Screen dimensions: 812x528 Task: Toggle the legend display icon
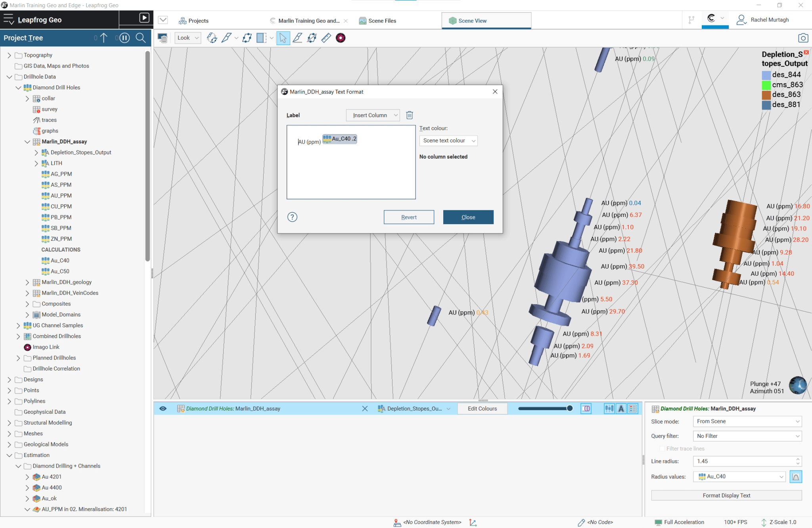point(633,409)
